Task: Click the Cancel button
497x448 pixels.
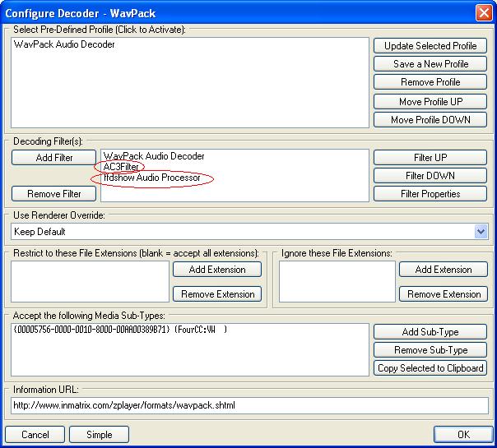Action: tap(35, 434)
